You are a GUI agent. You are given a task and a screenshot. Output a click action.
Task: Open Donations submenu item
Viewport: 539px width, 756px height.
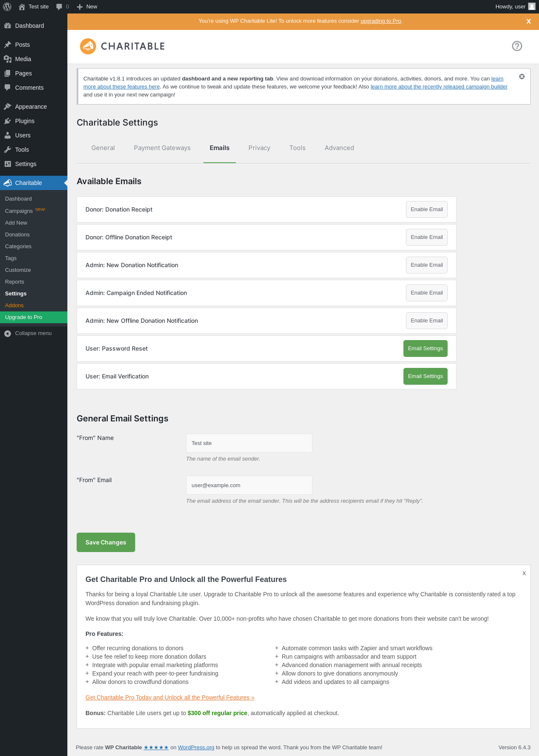tap(34, 235)
